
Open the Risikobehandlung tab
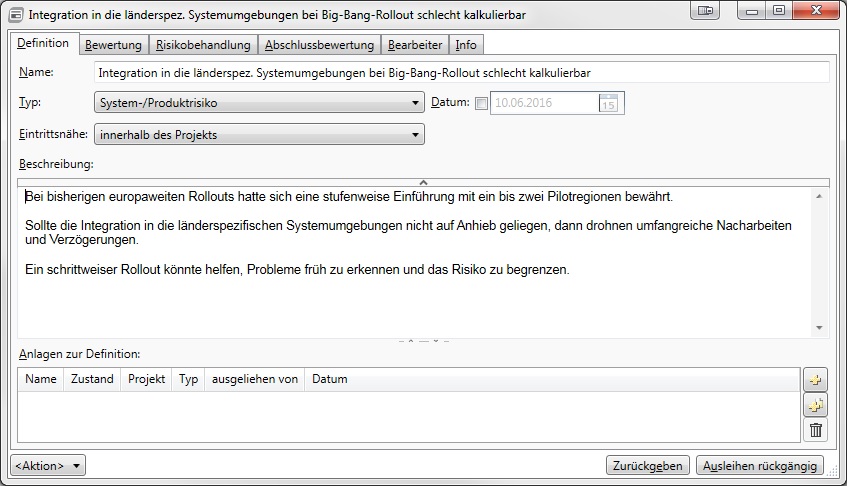(203, 45)
